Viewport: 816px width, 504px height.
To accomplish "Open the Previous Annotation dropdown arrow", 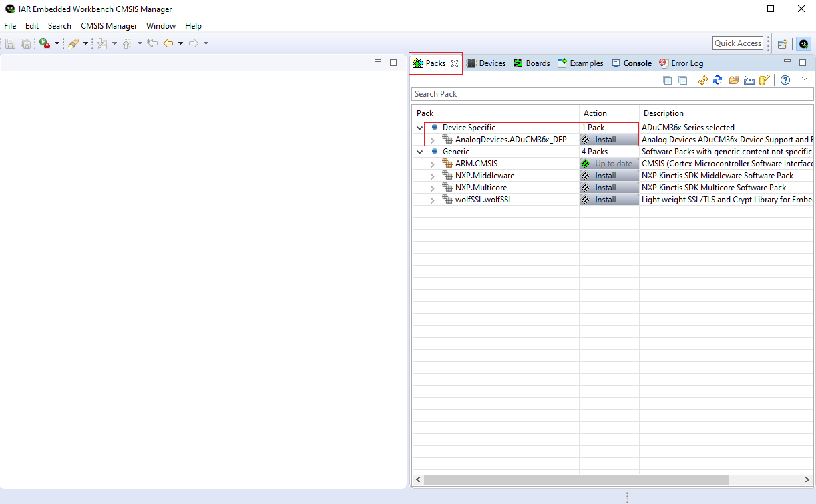I will pyautogui.click(x=140, y=43).
